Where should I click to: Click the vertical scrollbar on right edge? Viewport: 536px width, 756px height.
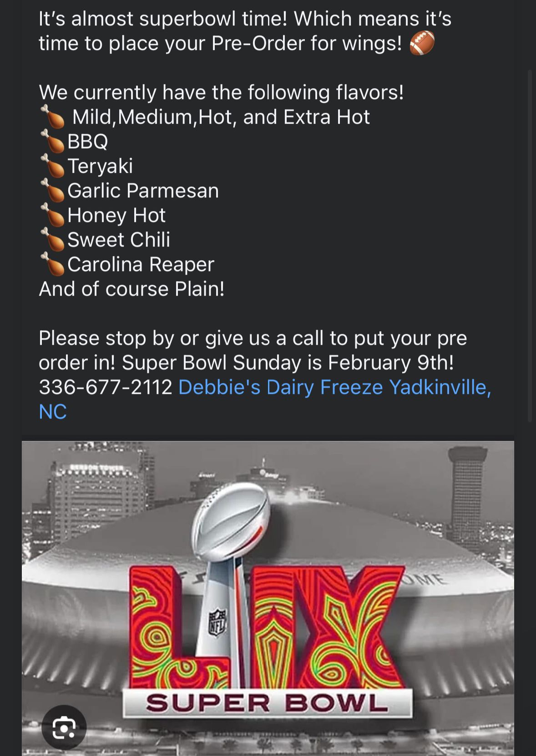click(530, 246)
